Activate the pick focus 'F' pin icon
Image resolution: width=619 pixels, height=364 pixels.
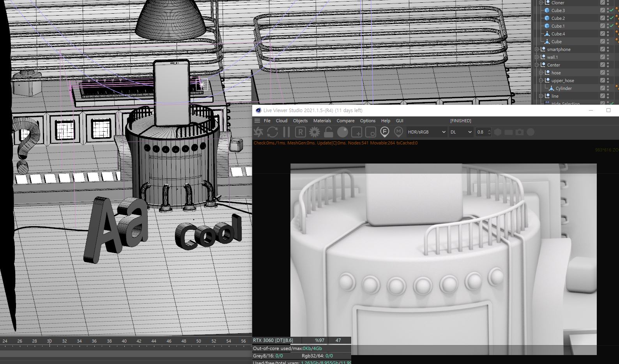(x=384, y=132)
